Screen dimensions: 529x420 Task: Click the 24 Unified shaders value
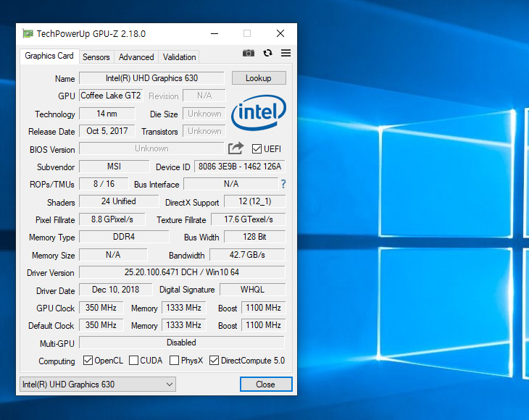pyautogui.click(x=119, y=201)
